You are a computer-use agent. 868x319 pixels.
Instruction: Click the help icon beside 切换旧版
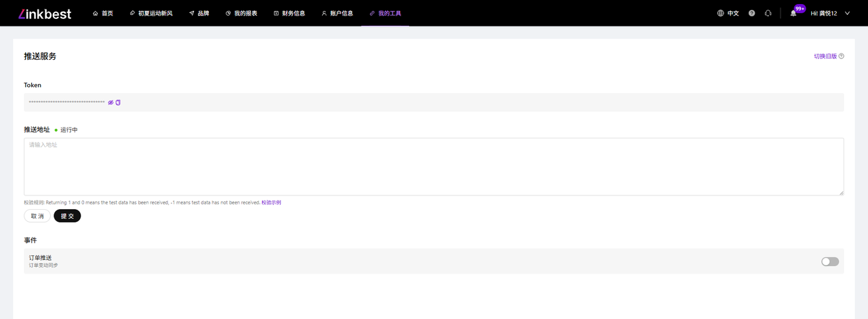pos(842,56)
